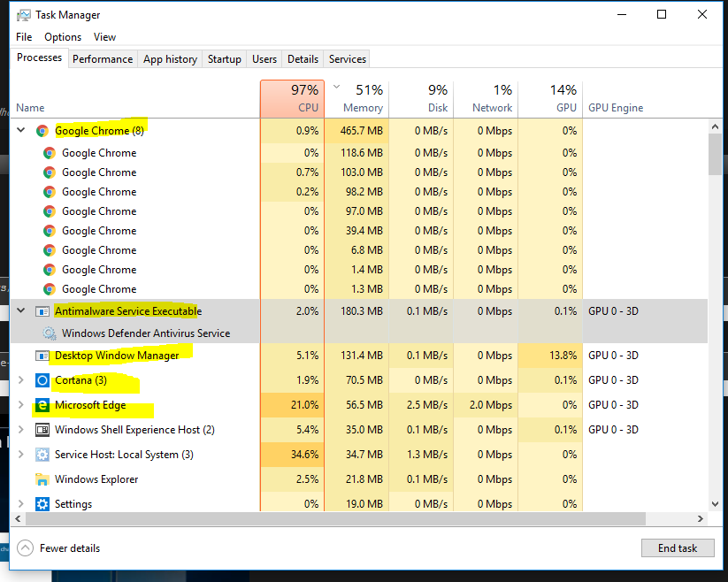This screenshot has width=728, height=582.
Task: Click the Windows Explorer folder icon
Action: 42,479
